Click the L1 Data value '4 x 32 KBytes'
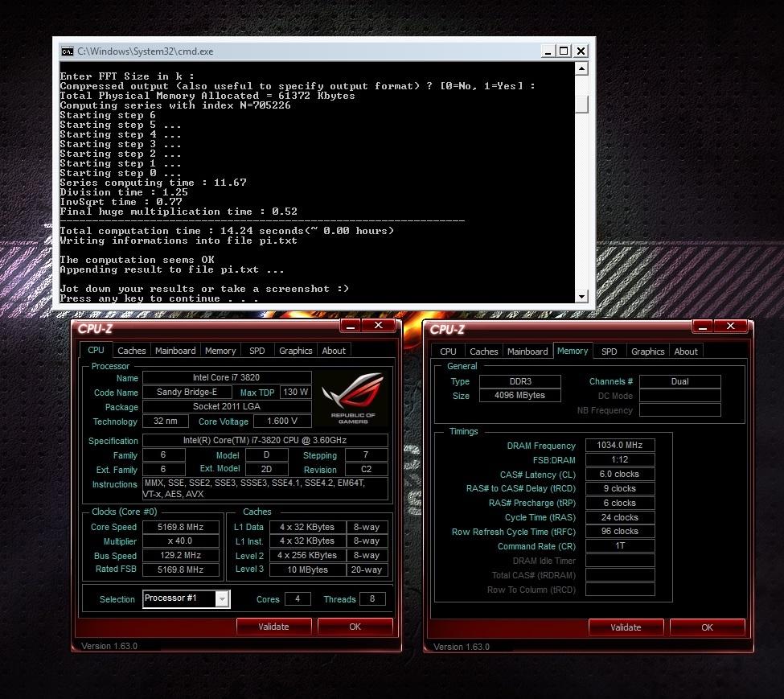The height and width of the screenshot is (699, 784). [x=307, y=527]
